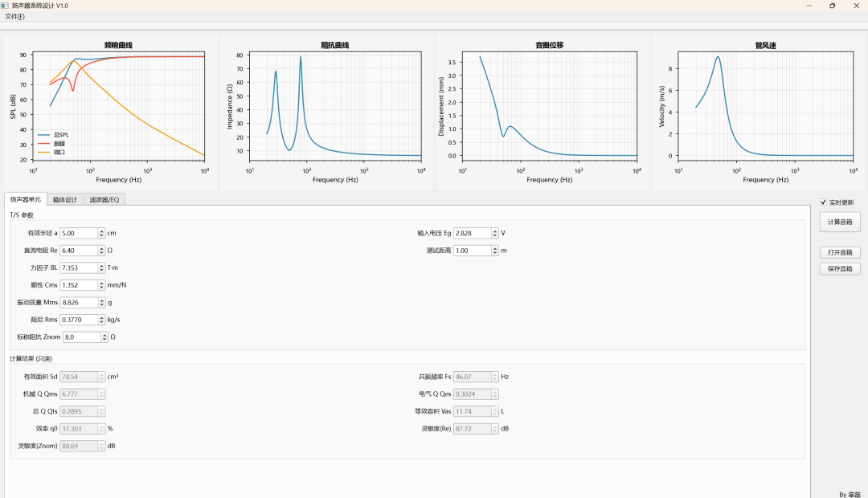Toggle the 实时更新 checkbox
This screenshot has width=868, height=498.
click(x=824, y=202)
